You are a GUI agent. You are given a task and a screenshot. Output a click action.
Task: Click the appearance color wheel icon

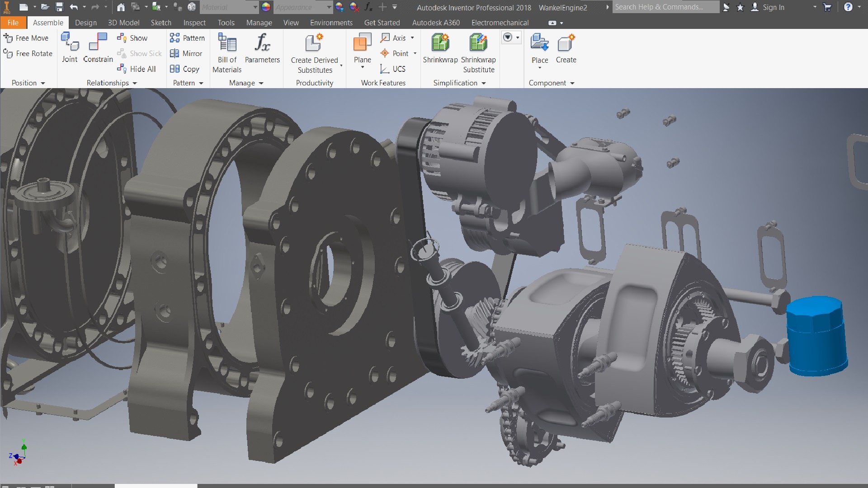[266, 7]
